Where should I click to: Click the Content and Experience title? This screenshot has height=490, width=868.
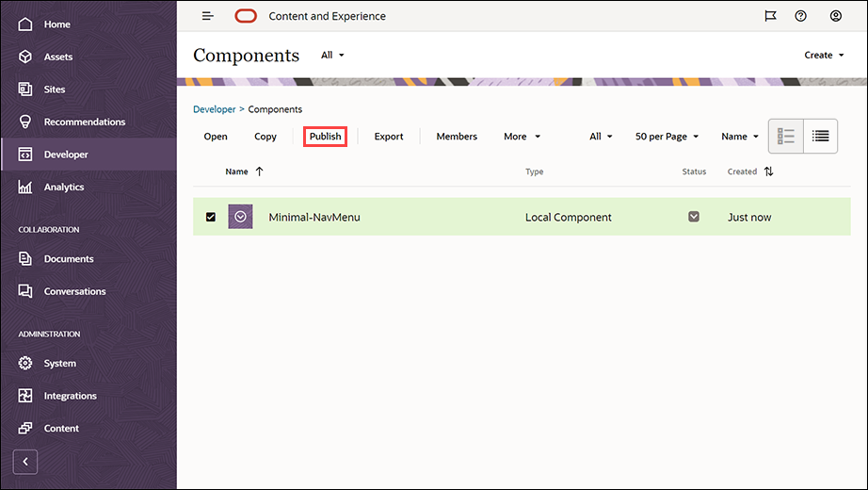328,16
